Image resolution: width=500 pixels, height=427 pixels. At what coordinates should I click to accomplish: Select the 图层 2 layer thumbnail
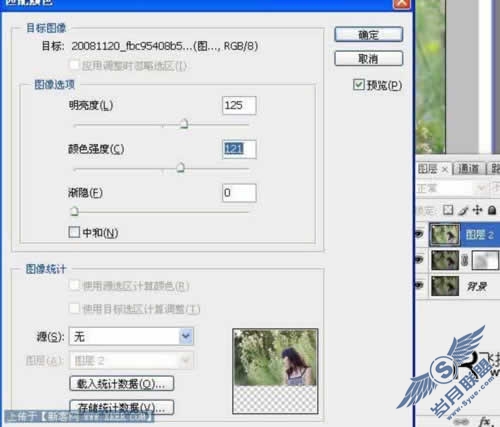click(444, 235)
